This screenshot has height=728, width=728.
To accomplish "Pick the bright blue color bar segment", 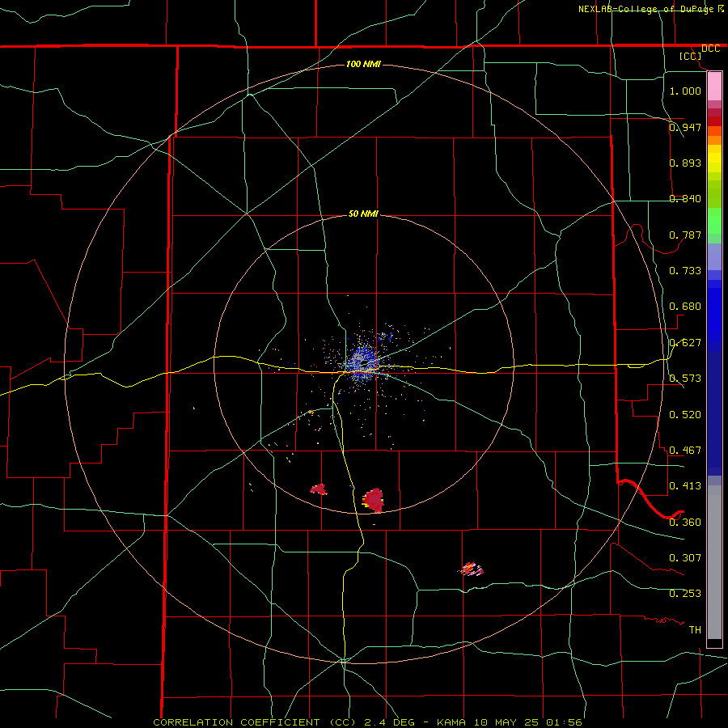I will pyautogui.click(x=714, y=315).
